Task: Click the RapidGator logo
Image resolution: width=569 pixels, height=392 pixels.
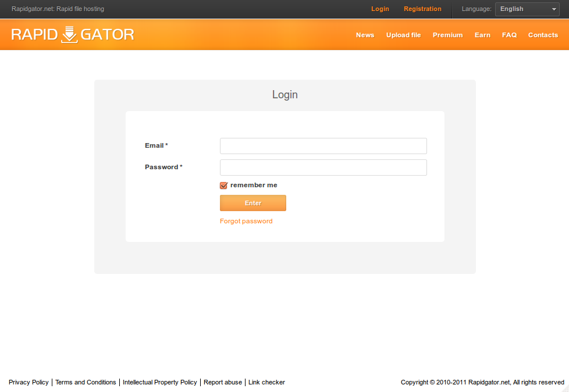Action: point(73,34)
